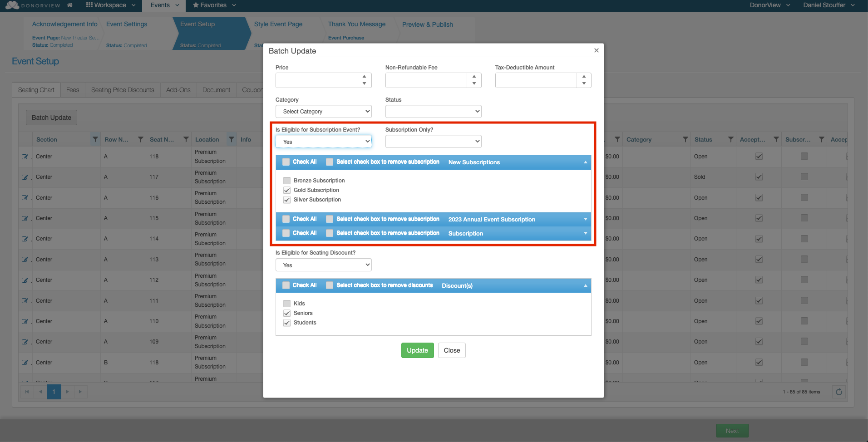Increase Price using the up stepper arrow
Image resolution: width=868 pixels, height=442 pixels.
[x=364, y=77]
